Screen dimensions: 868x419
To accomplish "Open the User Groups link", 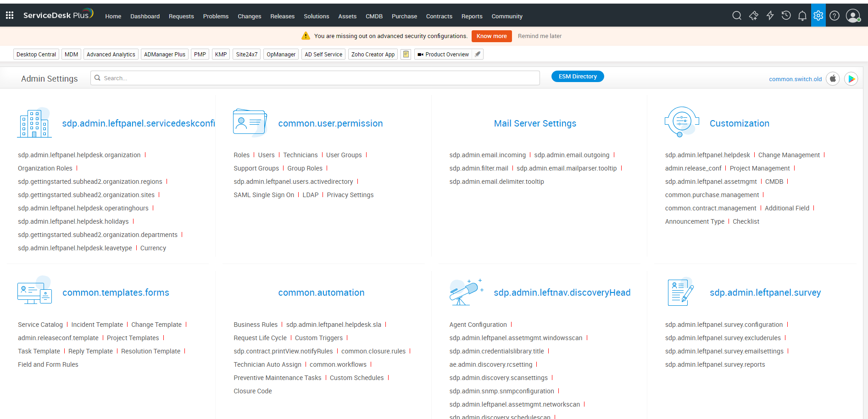I will click(344, 155).
